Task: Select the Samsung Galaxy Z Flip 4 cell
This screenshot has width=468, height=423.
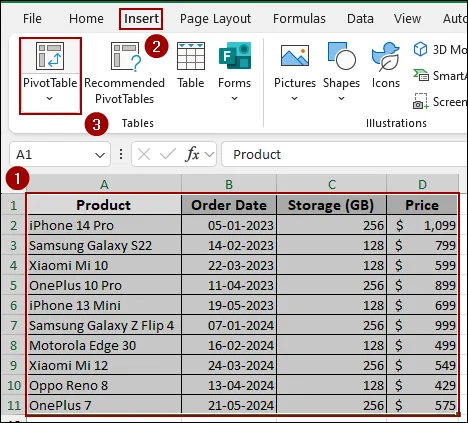Action: point(104,325)
